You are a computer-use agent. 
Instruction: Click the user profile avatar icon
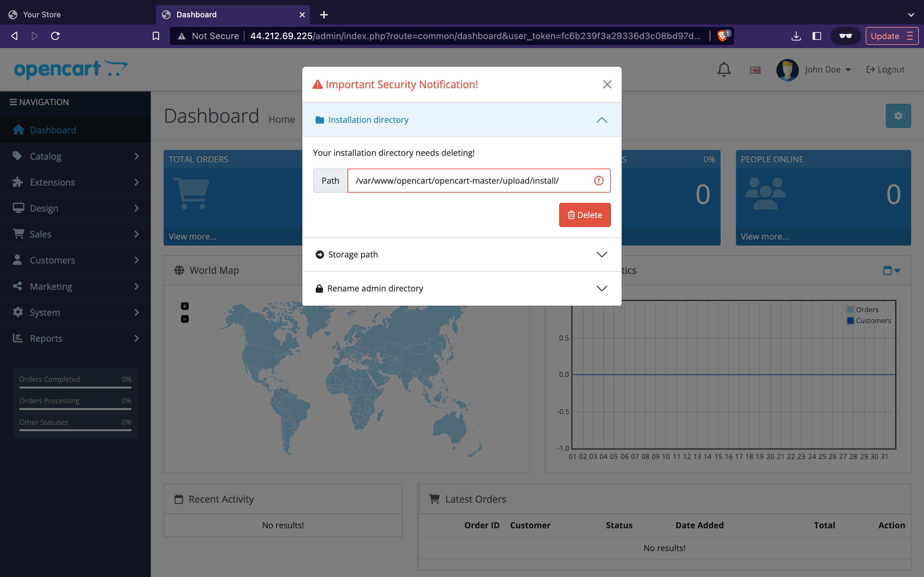pos(786,69)
